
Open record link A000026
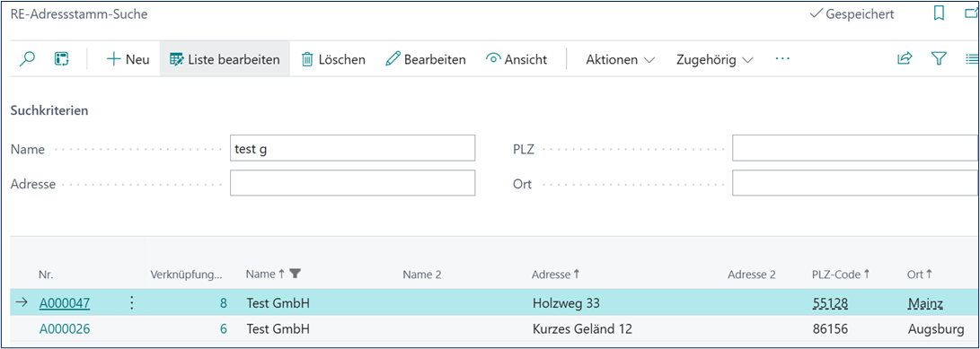65,328
